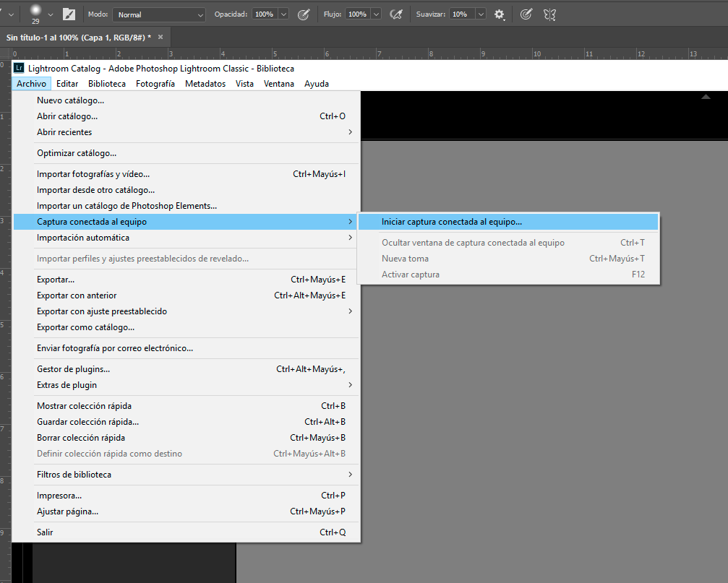
Task: Select Exportar con anterior
Action: click(187, 295)
